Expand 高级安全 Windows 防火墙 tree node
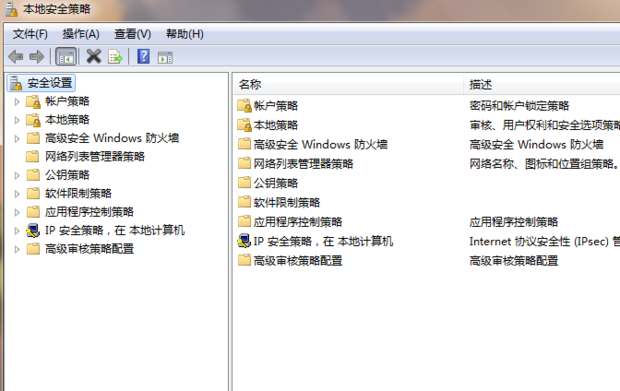 coord(17,138)
